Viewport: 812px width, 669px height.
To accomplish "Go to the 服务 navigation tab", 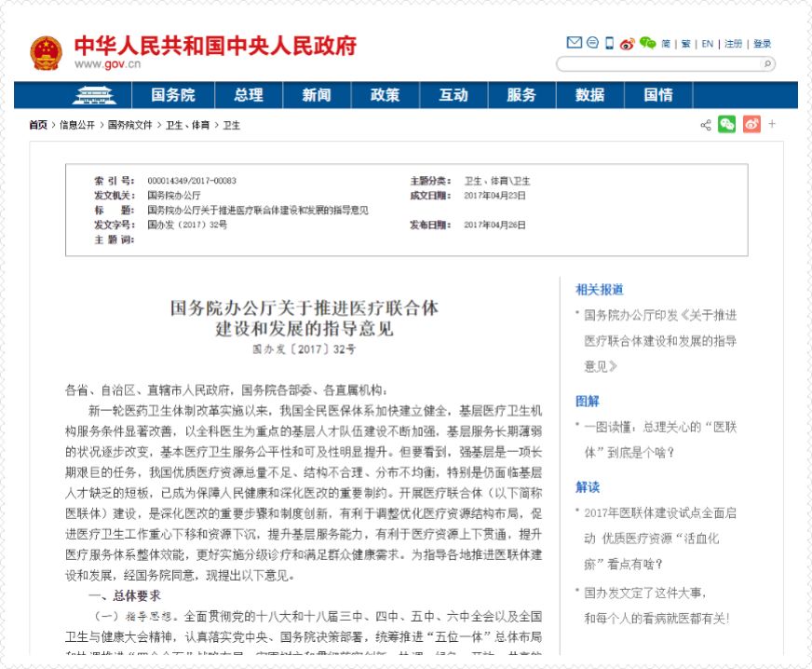I will pyautogui.click(x=521, y=95).
